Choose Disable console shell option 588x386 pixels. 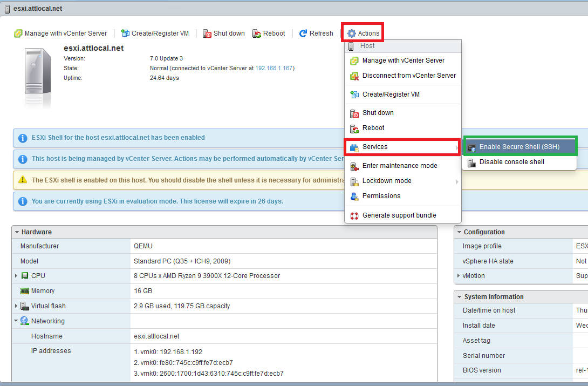(511, 162)
